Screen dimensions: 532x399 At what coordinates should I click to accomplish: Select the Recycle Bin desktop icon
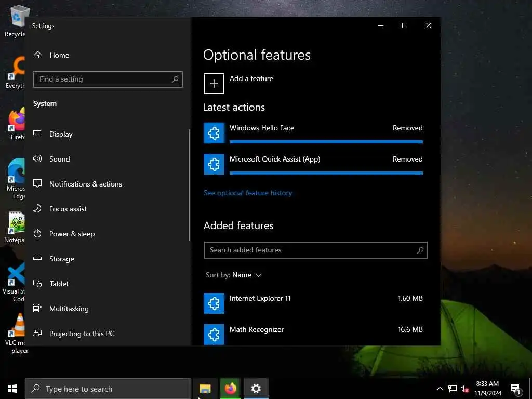pos(16,21)
